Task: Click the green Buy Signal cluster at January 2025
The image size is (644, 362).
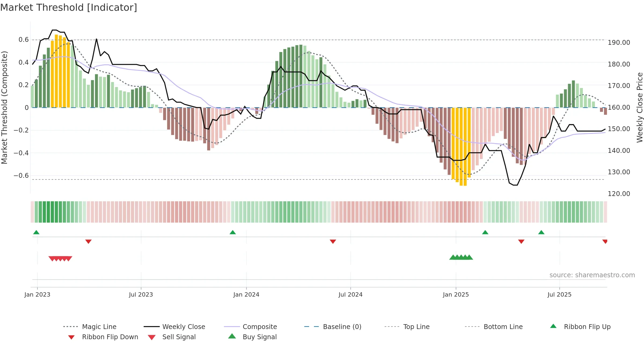Action: [461, 257]
